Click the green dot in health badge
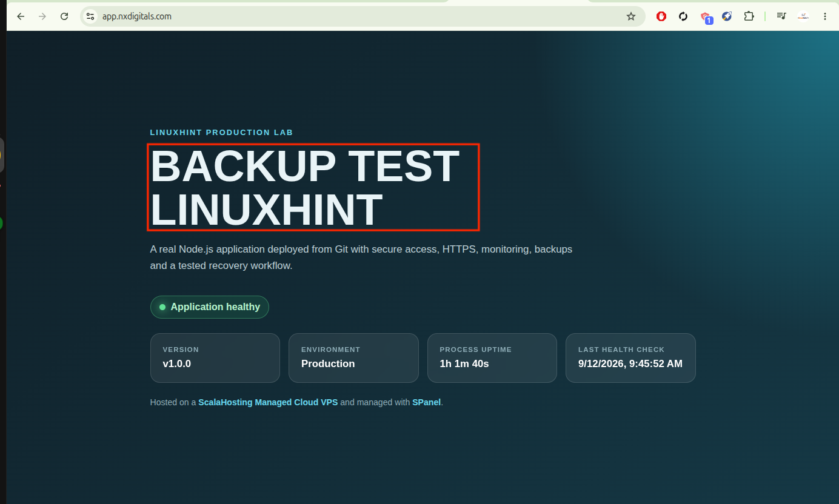Image resolution: width=839 pixels, height=504 pixels. (x=162, y=307)
